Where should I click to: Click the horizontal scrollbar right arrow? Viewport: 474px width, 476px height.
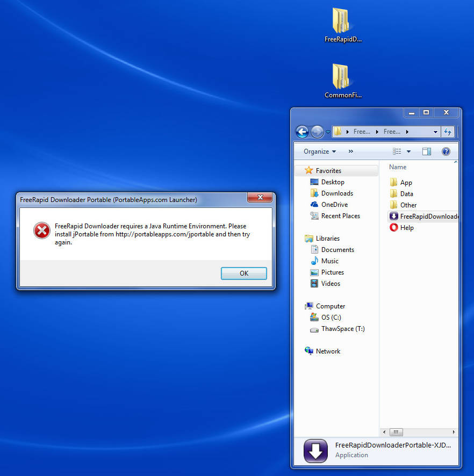454,432
